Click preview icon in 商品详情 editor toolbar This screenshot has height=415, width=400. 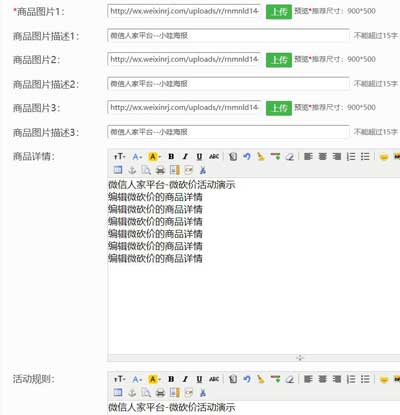(x=146, y=170)
